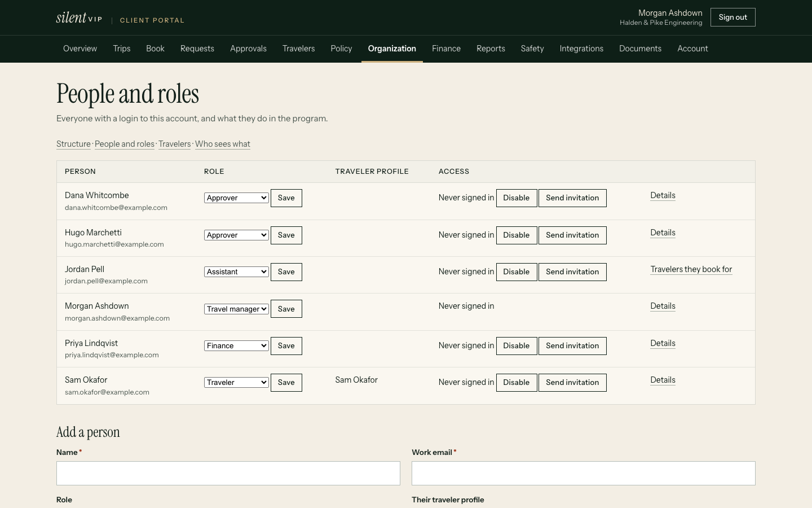
Task: Send invitation to Sam Okafor
Action: [572, 383]
